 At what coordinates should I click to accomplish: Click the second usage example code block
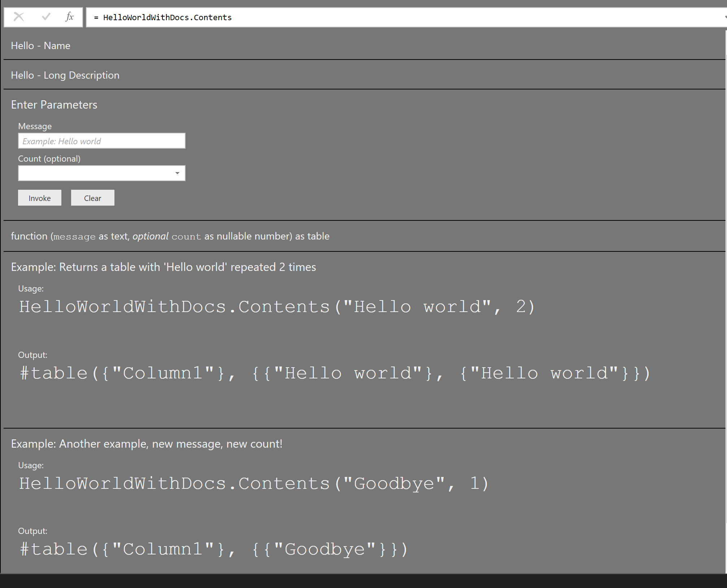point(255,484)
